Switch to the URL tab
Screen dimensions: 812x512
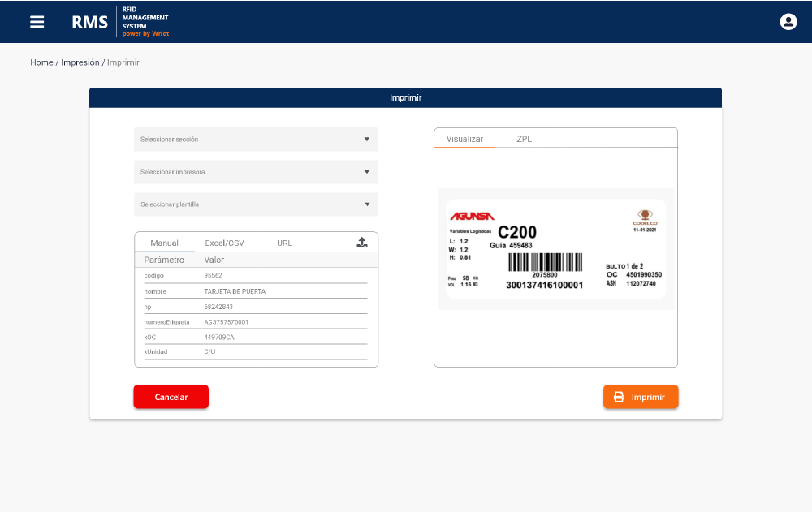283,242
